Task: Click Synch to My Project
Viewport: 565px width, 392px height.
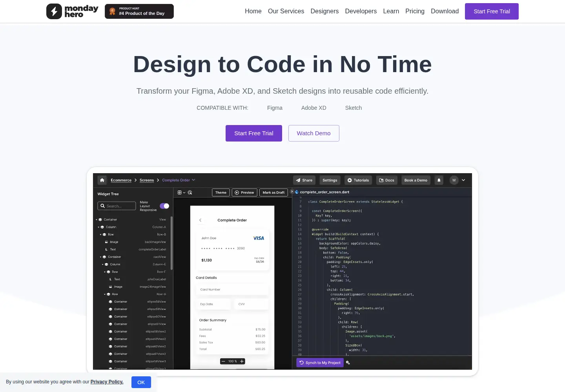Action: coord(320,363)
